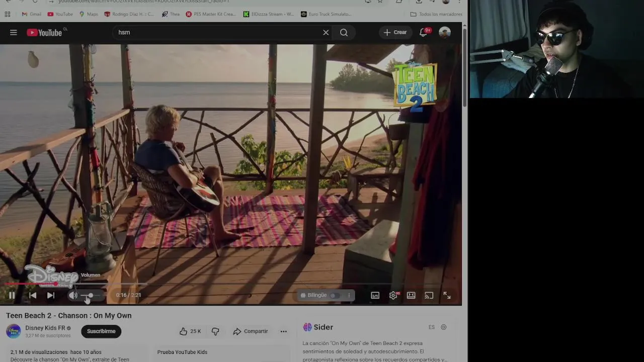This screenshot has width=644, height=362.
Task: Open the Rodrigo Díaz H. bookmark
Action: [129, 14]
